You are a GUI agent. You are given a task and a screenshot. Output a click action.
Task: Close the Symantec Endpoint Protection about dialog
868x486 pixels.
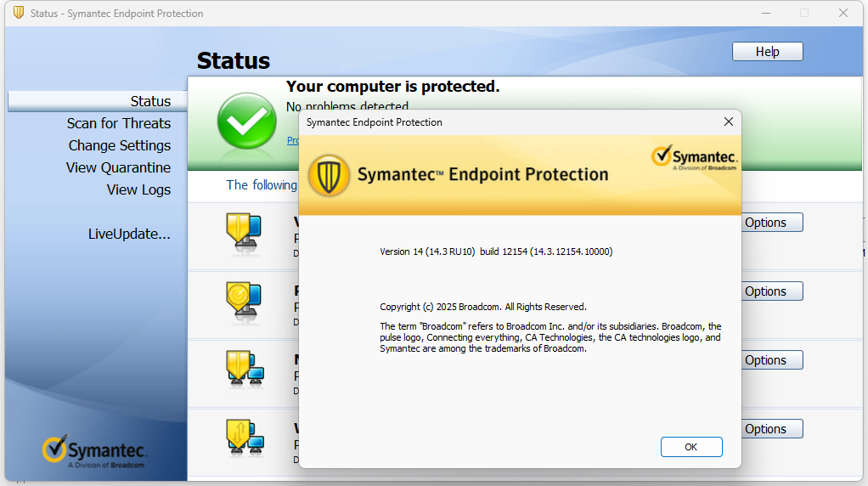pyautogui.click(x=729, y=121)
